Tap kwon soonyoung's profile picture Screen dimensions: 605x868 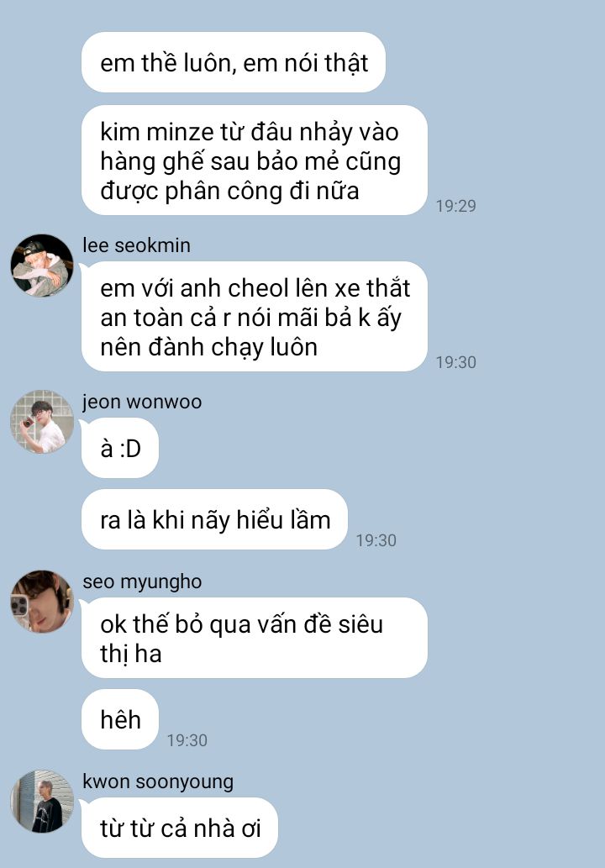42,802
